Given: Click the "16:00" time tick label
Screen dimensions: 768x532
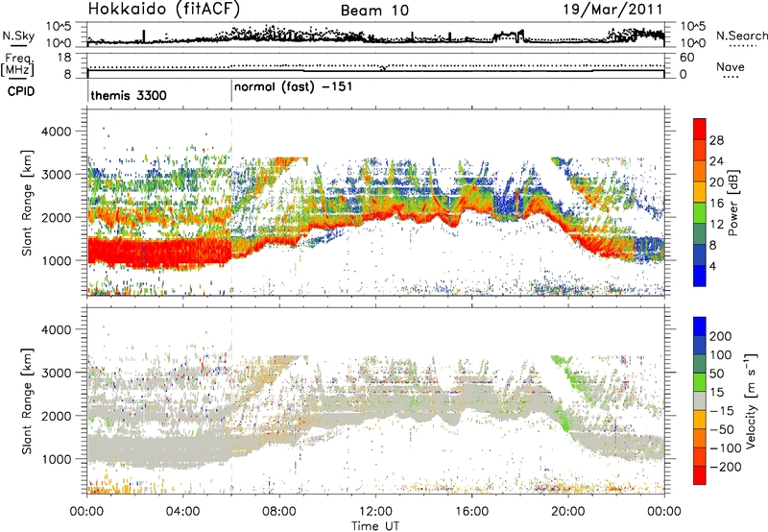Looking at the screenshot, I should point(471,512).
